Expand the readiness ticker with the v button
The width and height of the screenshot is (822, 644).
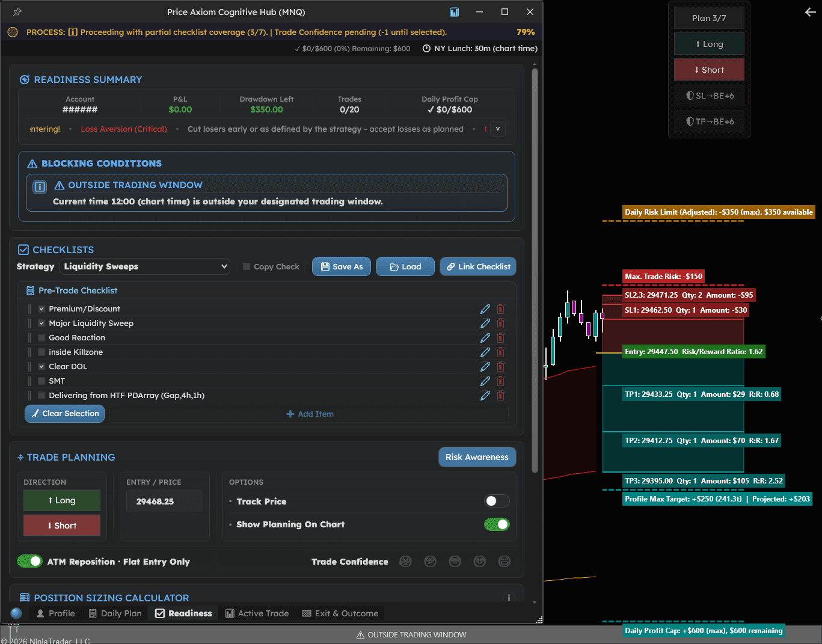(x=498, y=129)
